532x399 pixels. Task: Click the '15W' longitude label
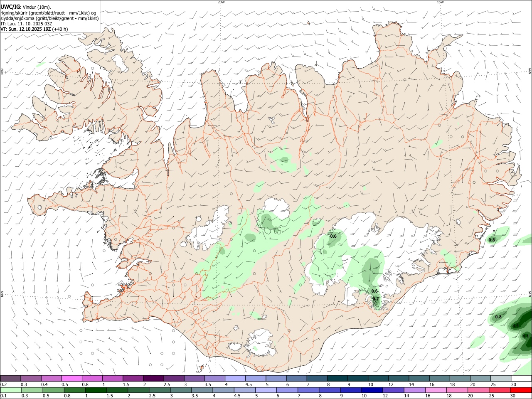coord(440,2)
